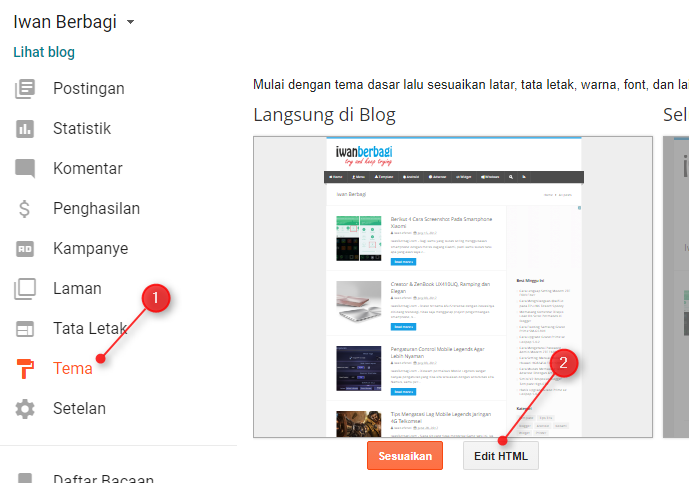Open the Tata Letak menu item
This screenshot has width=689, height=483.
(90, 328)
